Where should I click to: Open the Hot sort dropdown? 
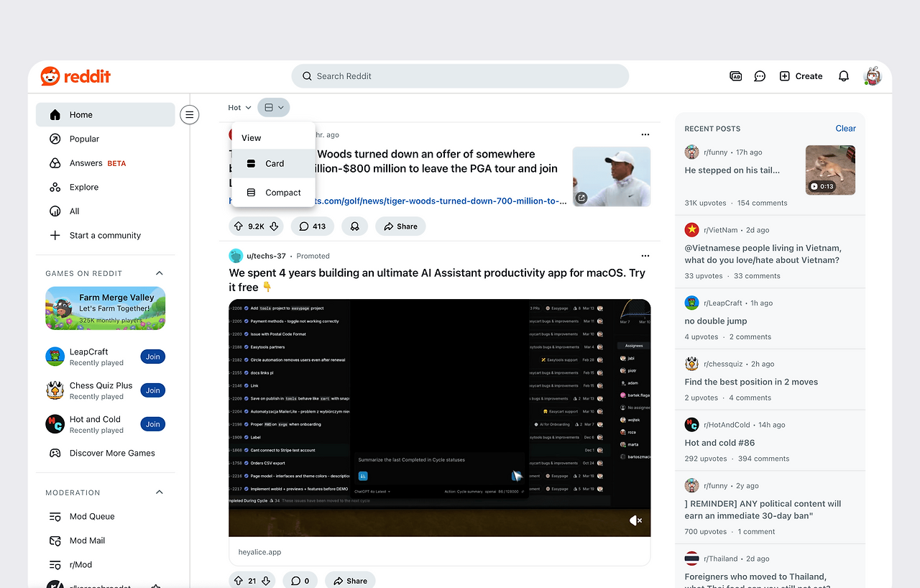240,108
